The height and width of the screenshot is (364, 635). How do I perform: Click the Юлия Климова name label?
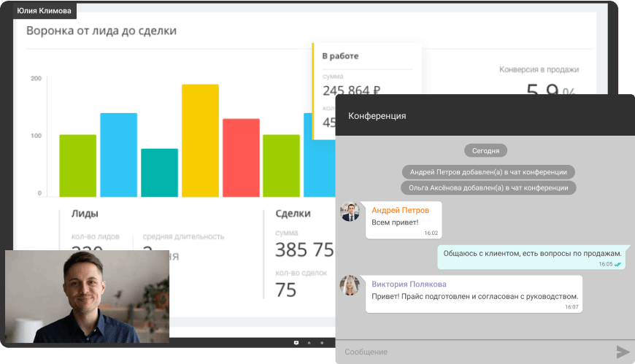(45, 11)
